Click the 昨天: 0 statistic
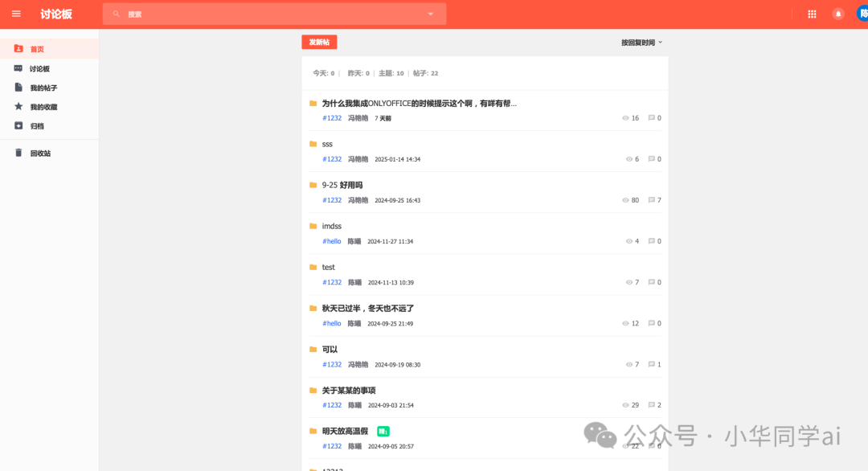 click(x=358, y=73)
